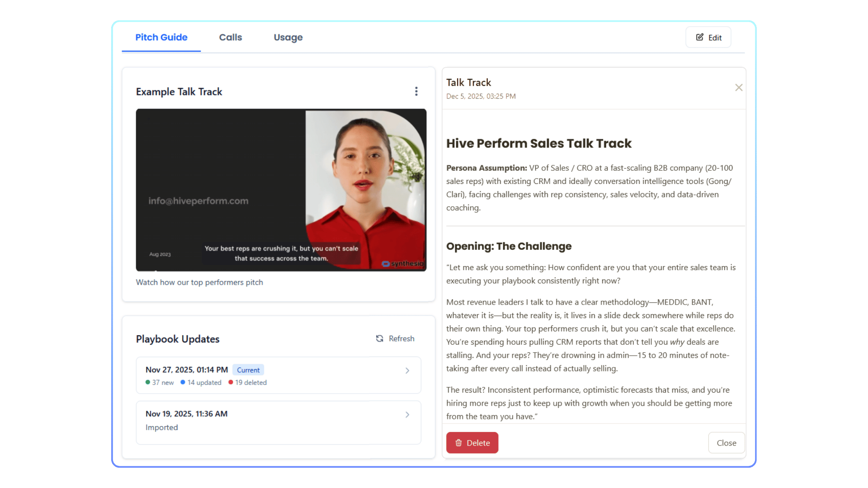868x488 pixels.
Task: Click the 'Watch how our top performers pitch' caption
Action: (x=199, y=282)
